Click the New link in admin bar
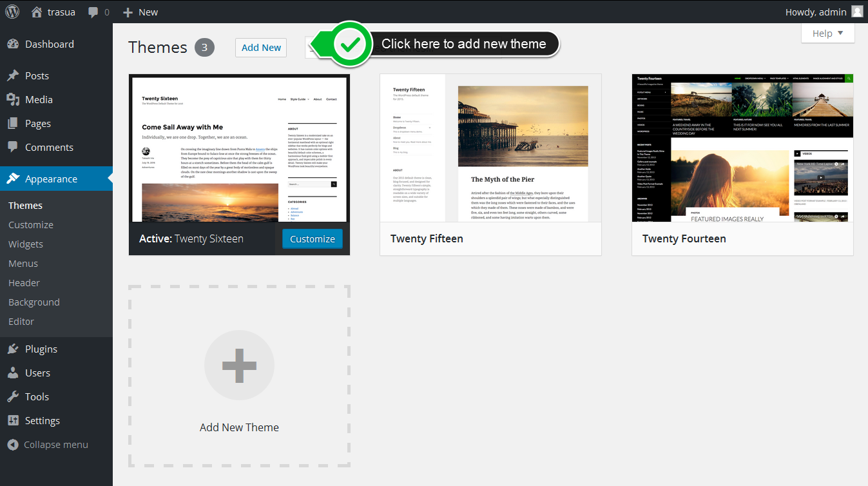This screenshot has width=868, height=486. pos(148,12)
